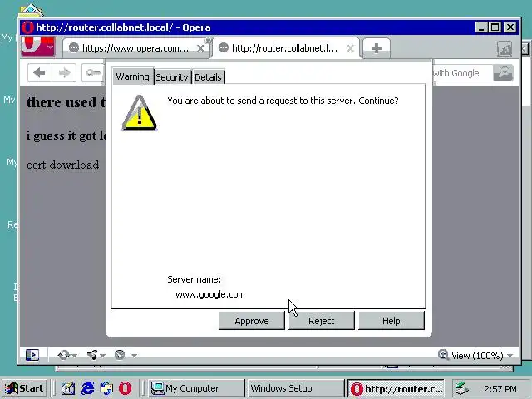Toggle the panel sidebar icon in status bar

[32, 355]
